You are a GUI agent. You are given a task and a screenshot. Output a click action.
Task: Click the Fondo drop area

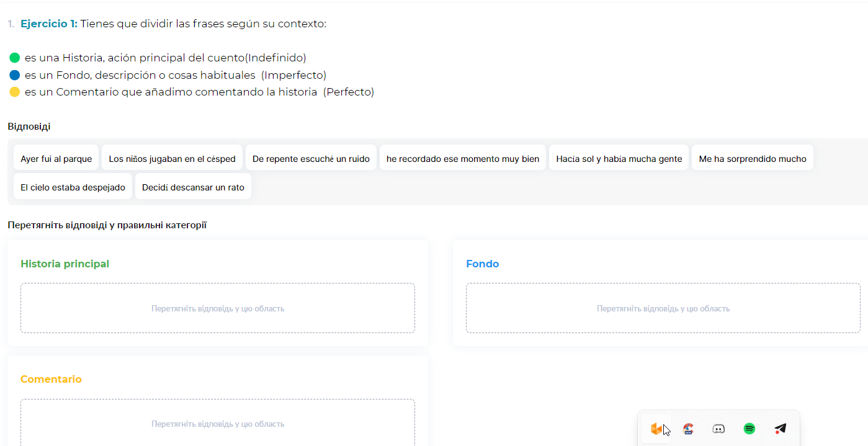(663, 308)
